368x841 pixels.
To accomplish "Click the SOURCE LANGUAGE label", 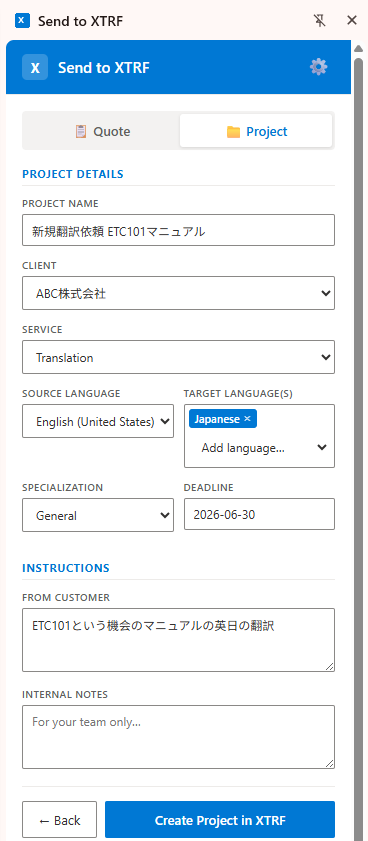I will tap(71, 393).
